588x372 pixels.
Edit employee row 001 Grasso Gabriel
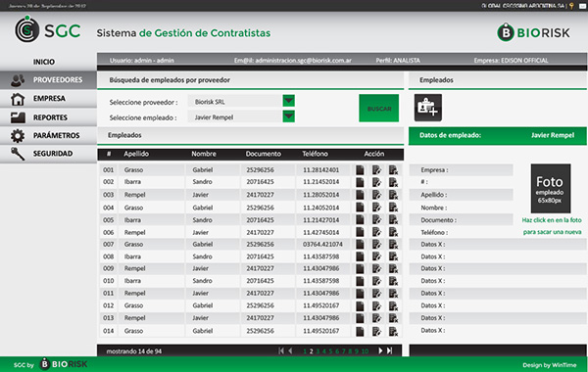(x=376, y=170)
